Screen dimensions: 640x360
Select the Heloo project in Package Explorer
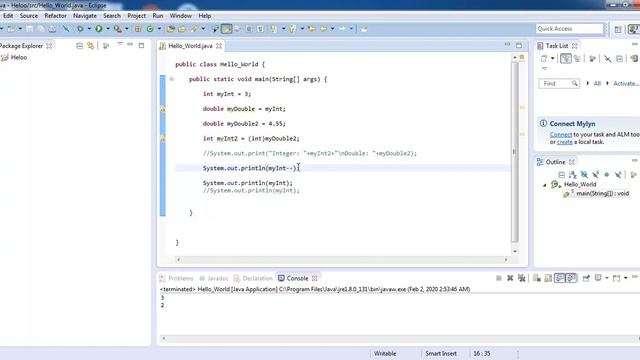pos(19,58)
